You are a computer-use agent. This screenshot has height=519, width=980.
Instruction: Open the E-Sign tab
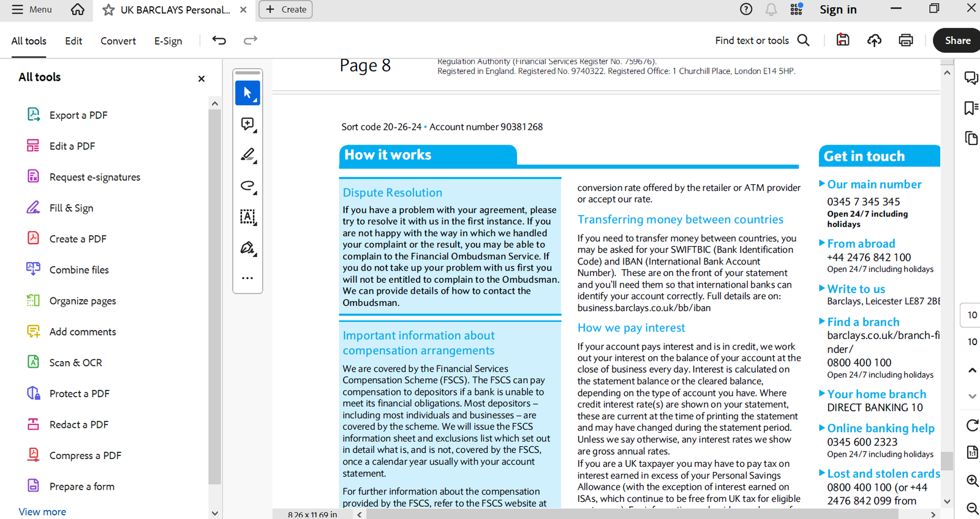coord(168,41)
